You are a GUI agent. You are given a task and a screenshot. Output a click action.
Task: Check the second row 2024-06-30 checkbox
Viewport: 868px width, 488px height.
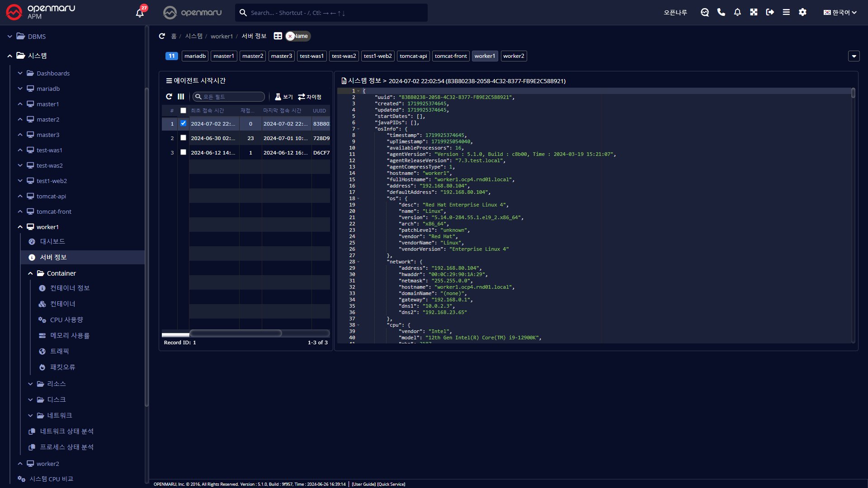183,138
